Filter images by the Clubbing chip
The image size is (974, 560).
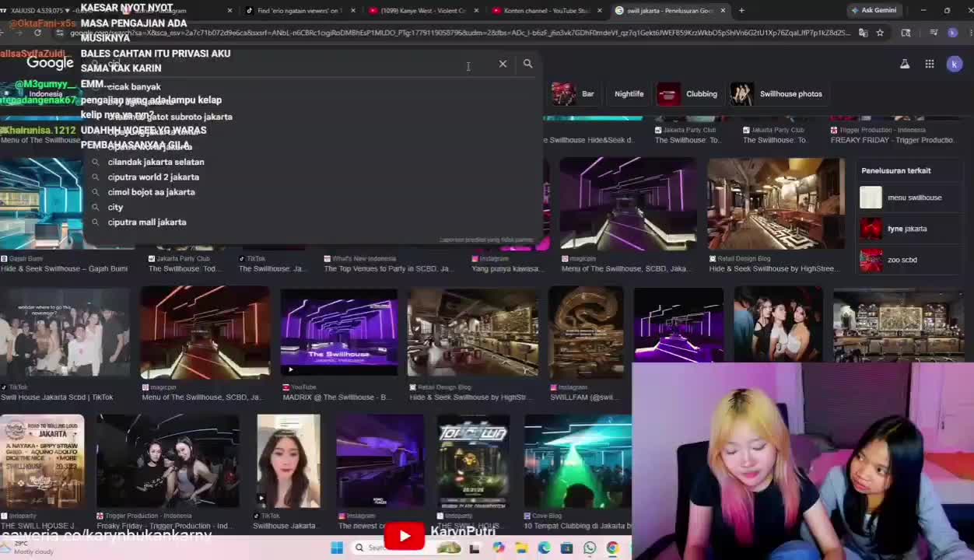coord(688,94)
